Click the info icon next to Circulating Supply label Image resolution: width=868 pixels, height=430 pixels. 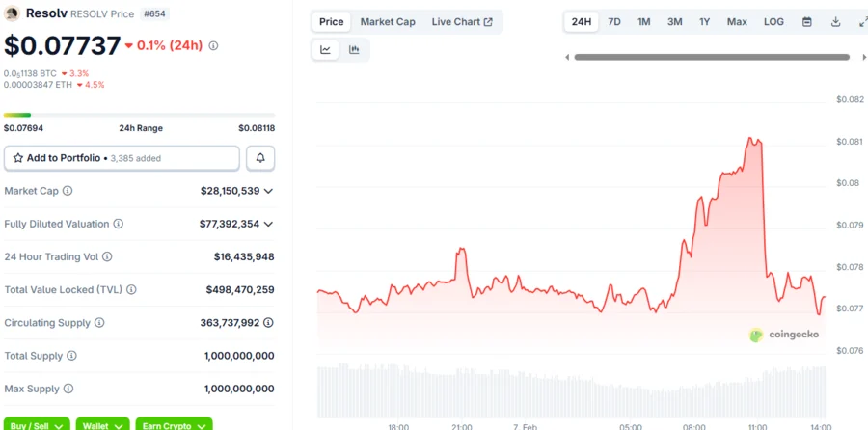click(x=99, y=323)
